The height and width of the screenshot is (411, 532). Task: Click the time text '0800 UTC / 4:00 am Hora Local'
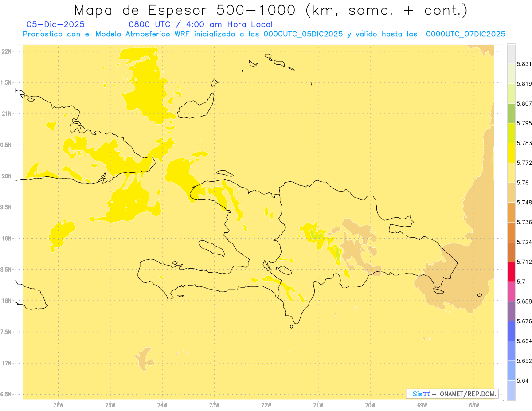200,24
